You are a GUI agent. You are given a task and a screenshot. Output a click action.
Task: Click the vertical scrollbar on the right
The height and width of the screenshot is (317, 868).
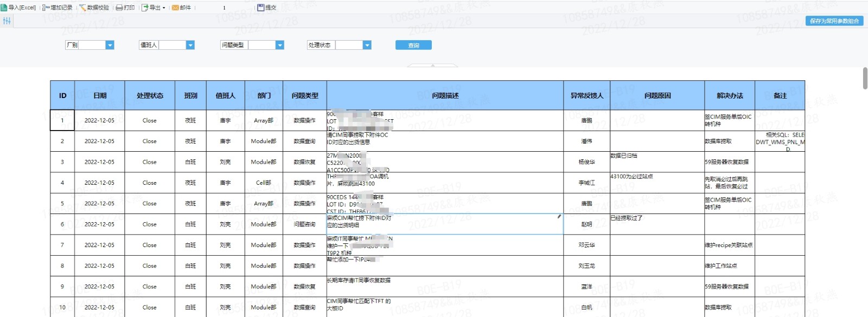pyautogui.click(x=865, y=79)
